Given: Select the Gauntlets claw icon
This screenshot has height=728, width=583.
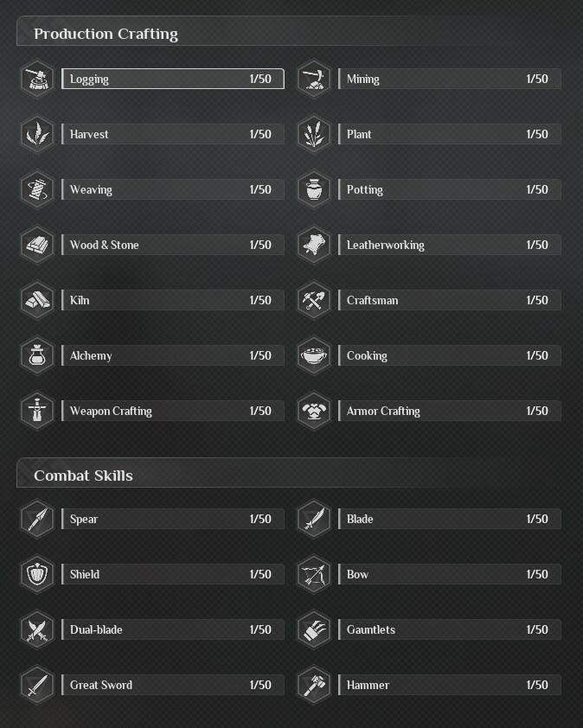Looking at the screenshot, I should [314, 629].
